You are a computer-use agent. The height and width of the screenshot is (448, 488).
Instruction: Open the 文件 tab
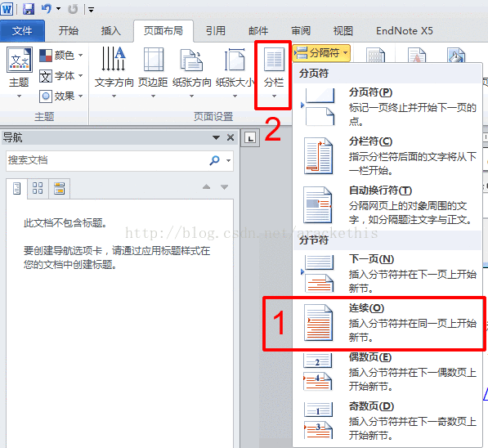coord(22,30)
